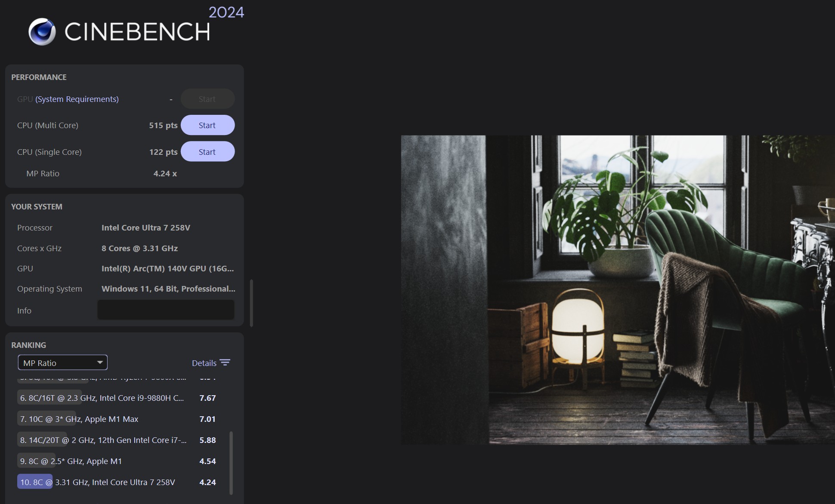Screen dimensions: 835x504
Task: Click the 4.24 x MP Ratio value
Action: coord(165,173)
